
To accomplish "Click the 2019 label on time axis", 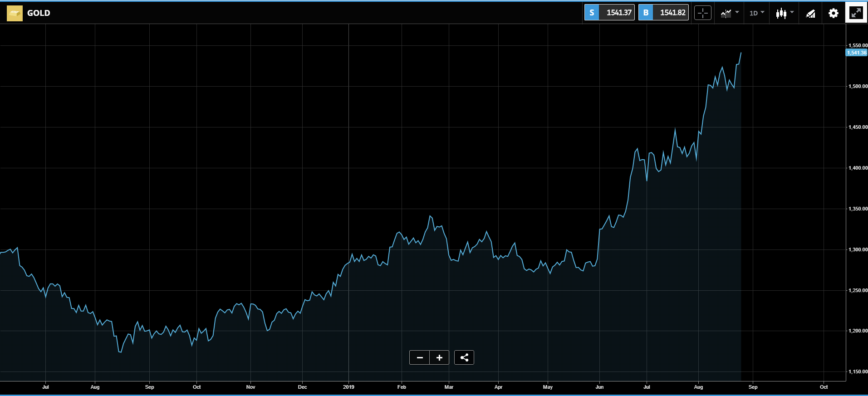I will pyautogui.click(x=348, y=387).
